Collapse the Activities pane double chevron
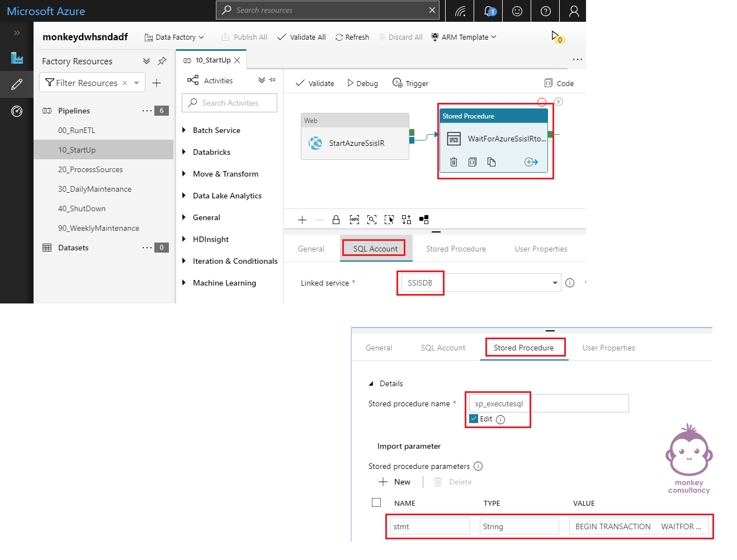Viewport: 737px width, 560px height. [262, 80]
